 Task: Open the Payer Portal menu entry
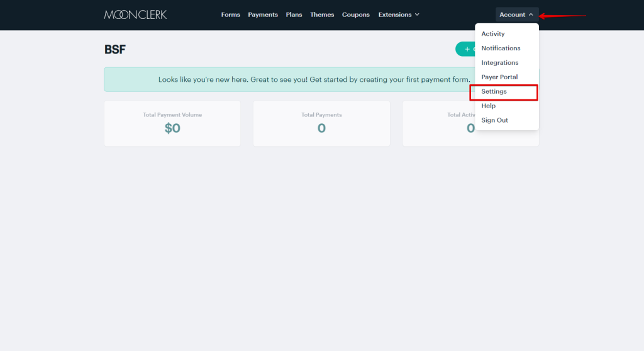pos(499,77)
